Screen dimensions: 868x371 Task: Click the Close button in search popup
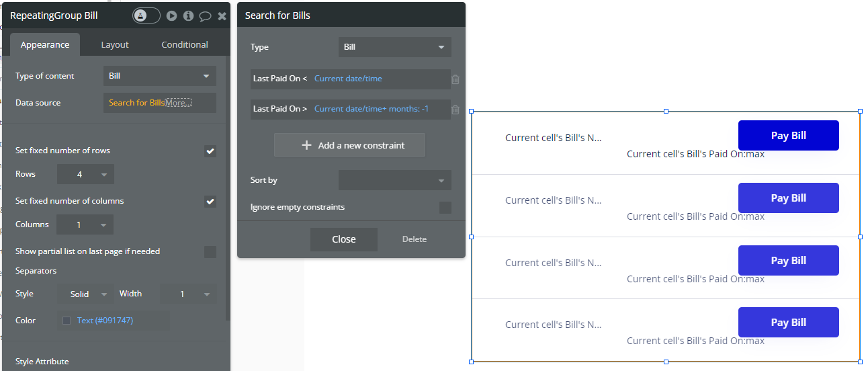[x=343, y=239]
